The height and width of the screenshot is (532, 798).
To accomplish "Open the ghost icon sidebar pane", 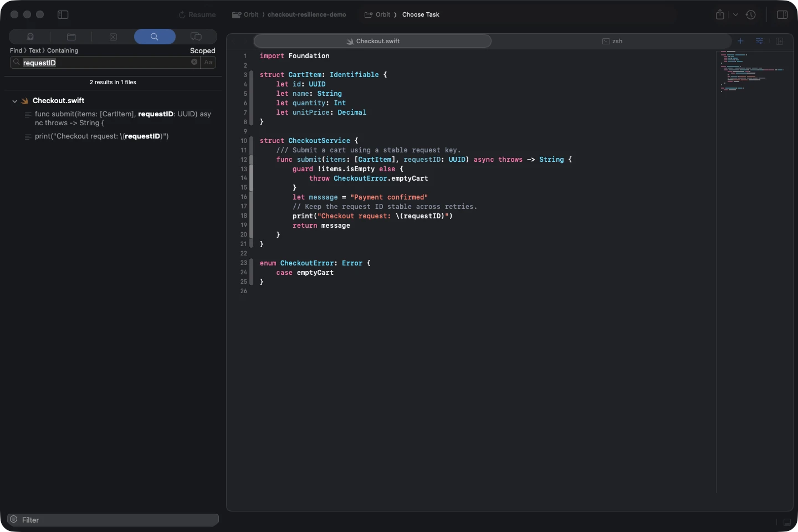I will pos(30,37).
